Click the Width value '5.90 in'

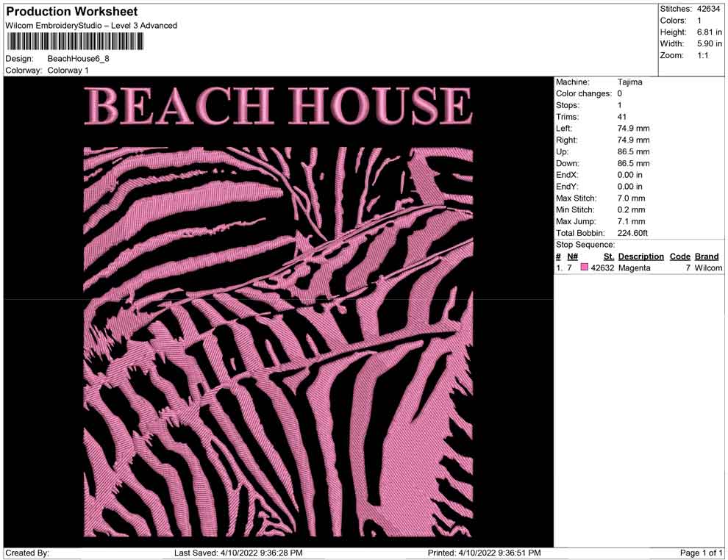(709, 43)
